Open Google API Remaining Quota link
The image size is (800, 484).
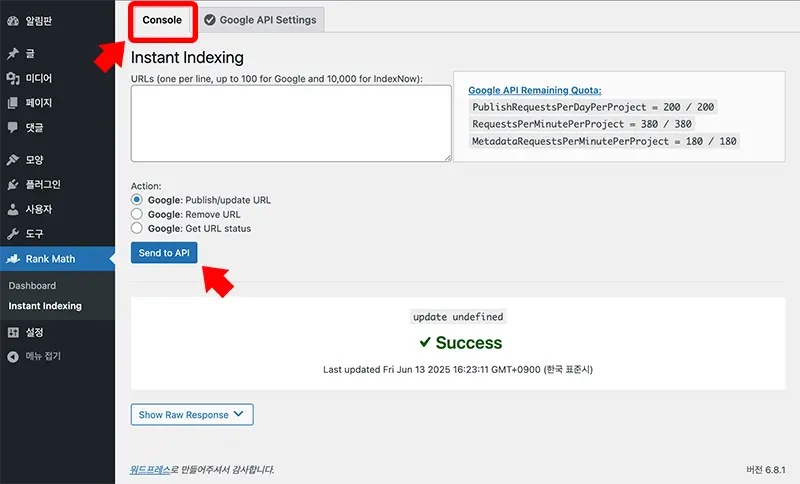coord(535,90)
